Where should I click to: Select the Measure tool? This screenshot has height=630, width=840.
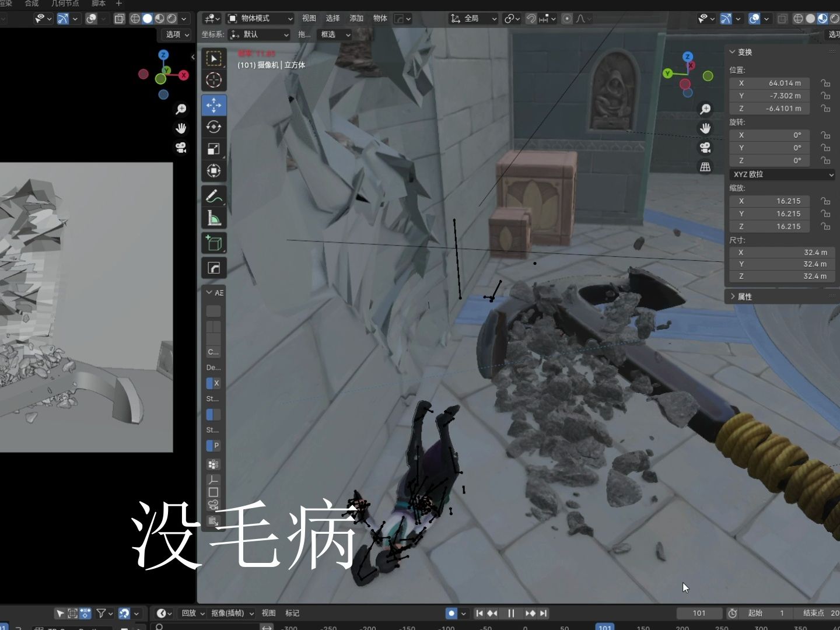[213, 218]
